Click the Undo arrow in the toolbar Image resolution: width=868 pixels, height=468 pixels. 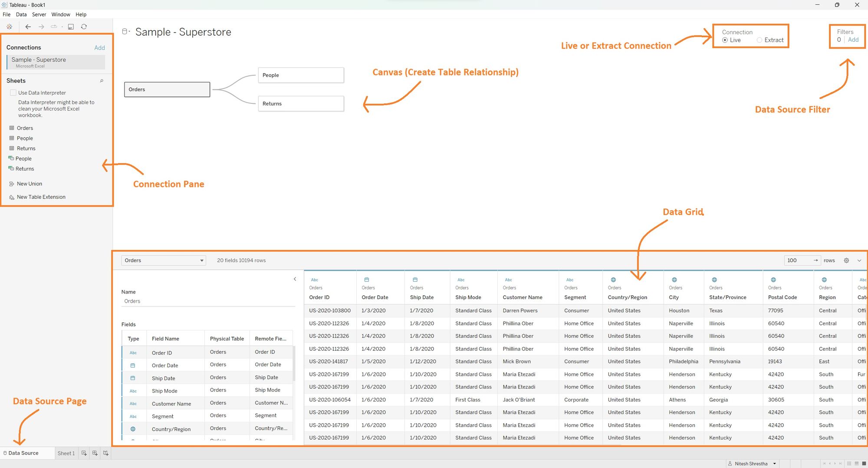(28, 26)
